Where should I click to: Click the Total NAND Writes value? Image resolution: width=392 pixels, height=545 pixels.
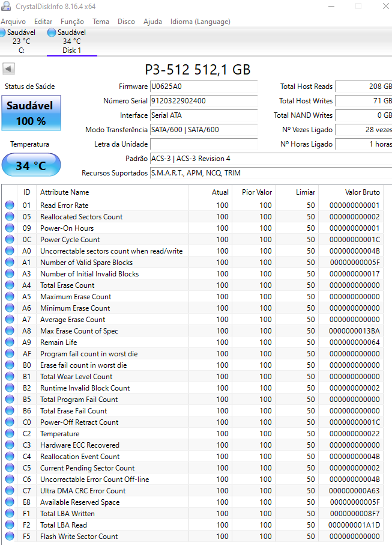pos(364,115)
